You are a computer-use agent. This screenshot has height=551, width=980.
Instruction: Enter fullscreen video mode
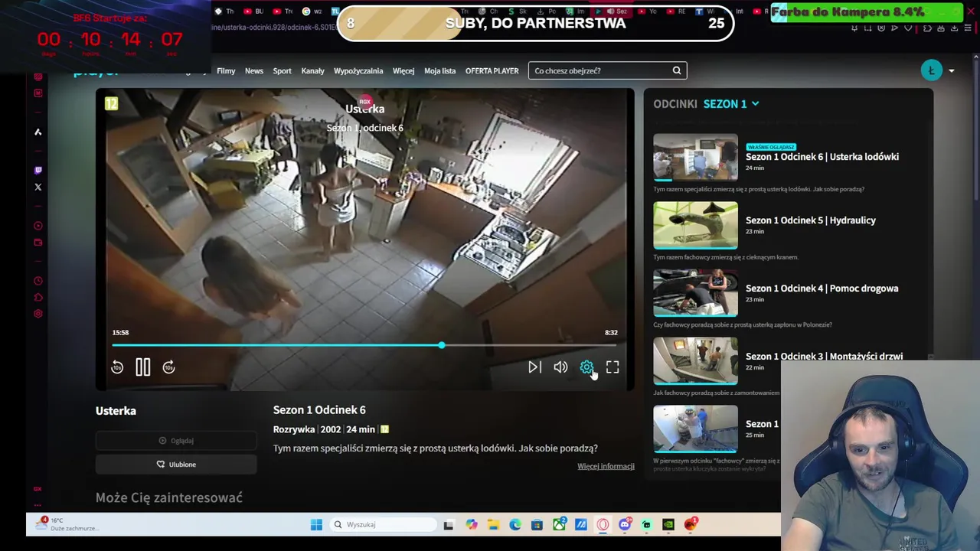point(612,367)
